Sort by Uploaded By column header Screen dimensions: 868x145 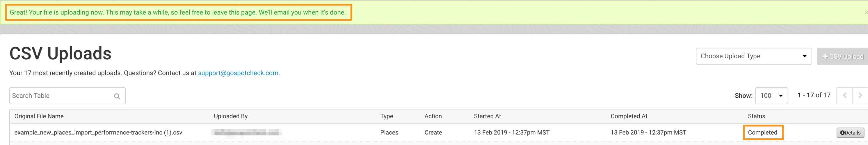(230, 116)
